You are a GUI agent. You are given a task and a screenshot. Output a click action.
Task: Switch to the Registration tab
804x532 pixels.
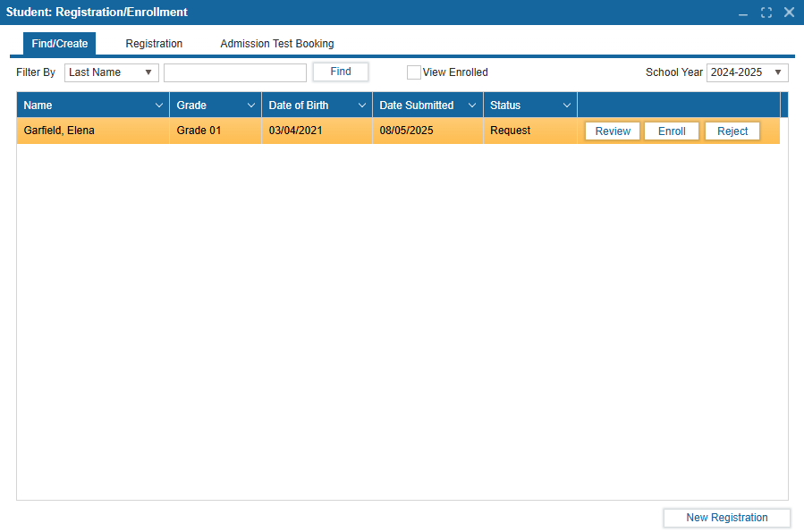coord(154,44)
